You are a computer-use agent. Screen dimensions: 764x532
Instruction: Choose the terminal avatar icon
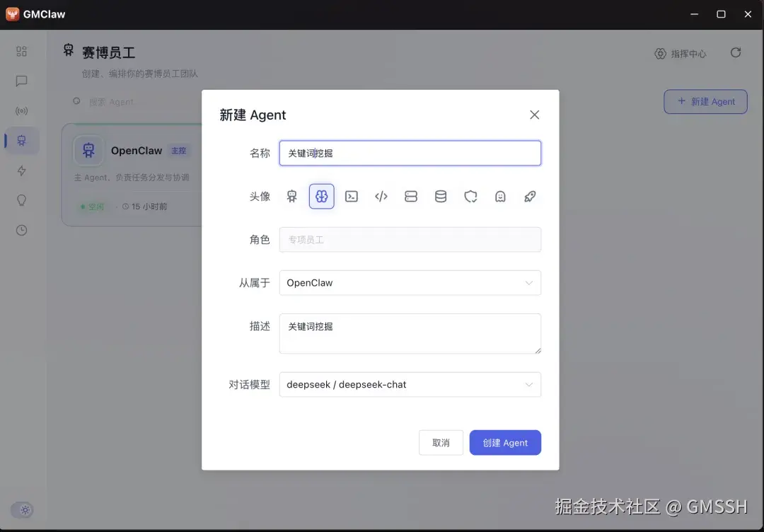point(352,196)
